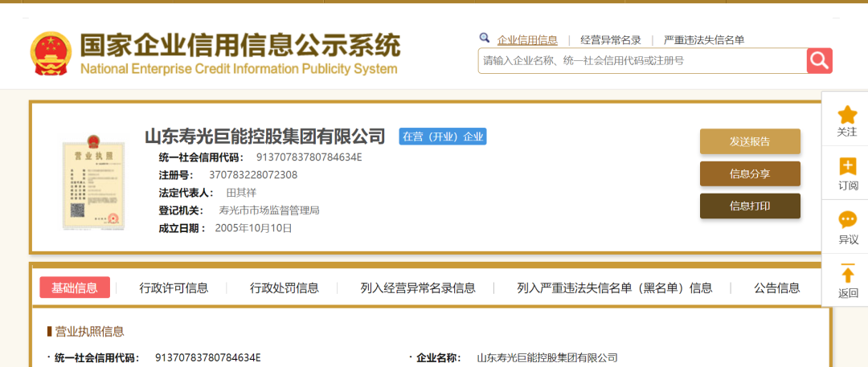868x367 pixels.
Task: Select the 经营异常名录 search category
Action: [611, 40]
